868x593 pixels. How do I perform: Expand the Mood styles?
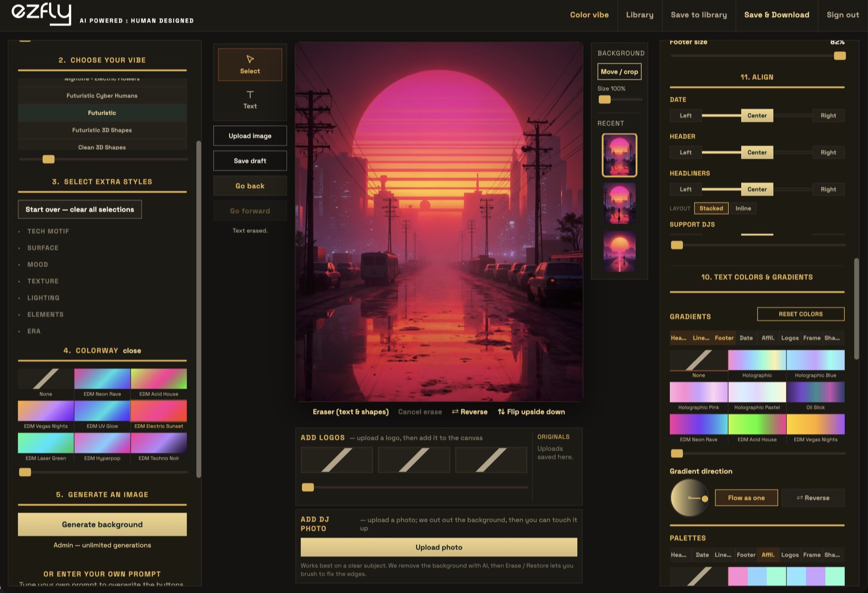(x=38, y=265)
